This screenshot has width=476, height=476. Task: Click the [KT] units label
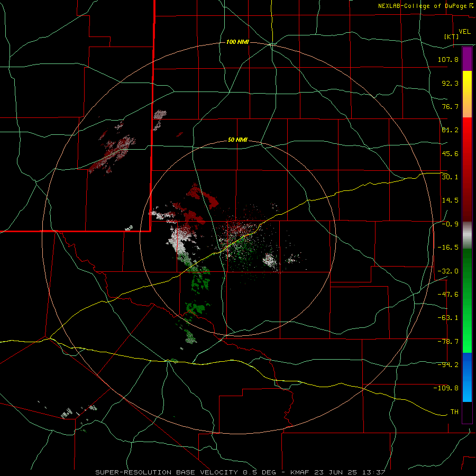pos(452,36)
